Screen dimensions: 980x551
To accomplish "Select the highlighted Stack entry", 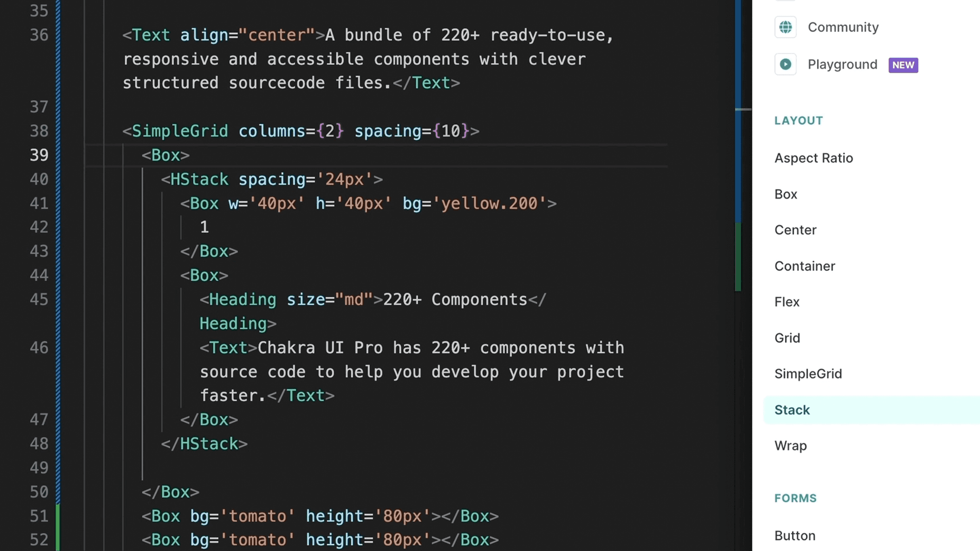I will 792,410.
